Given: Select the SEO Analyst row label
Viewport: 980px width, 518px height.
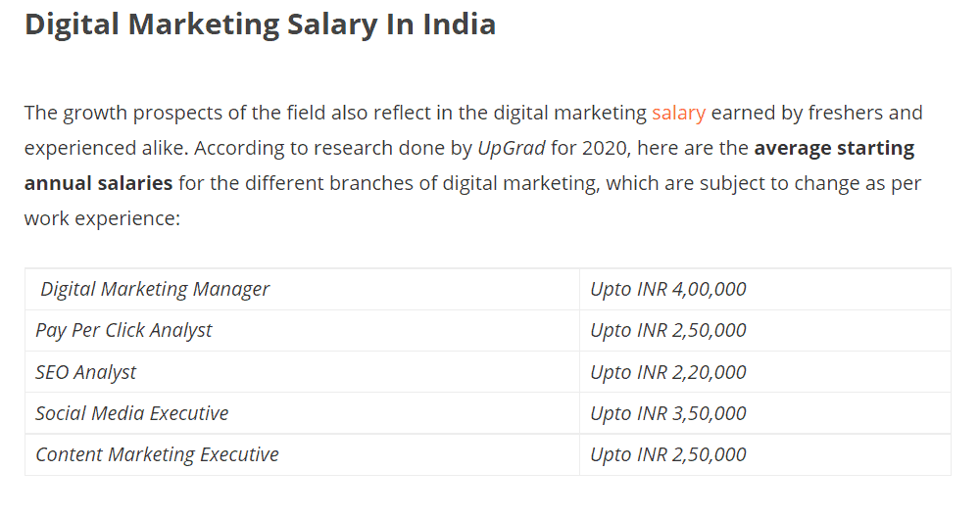Looking at the screenshot, I should (85, 372).
